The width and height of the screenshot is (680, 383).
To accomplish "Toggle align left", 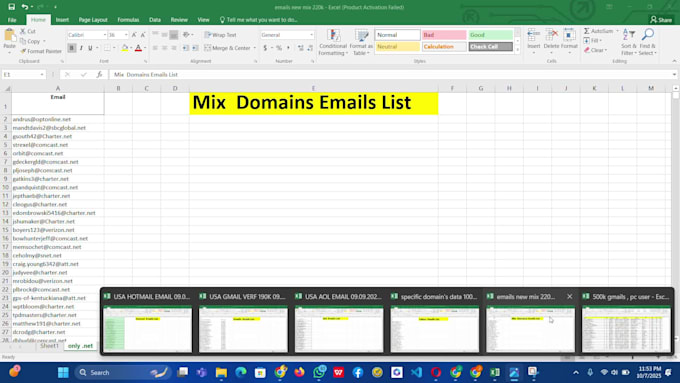I will [155, 48].
